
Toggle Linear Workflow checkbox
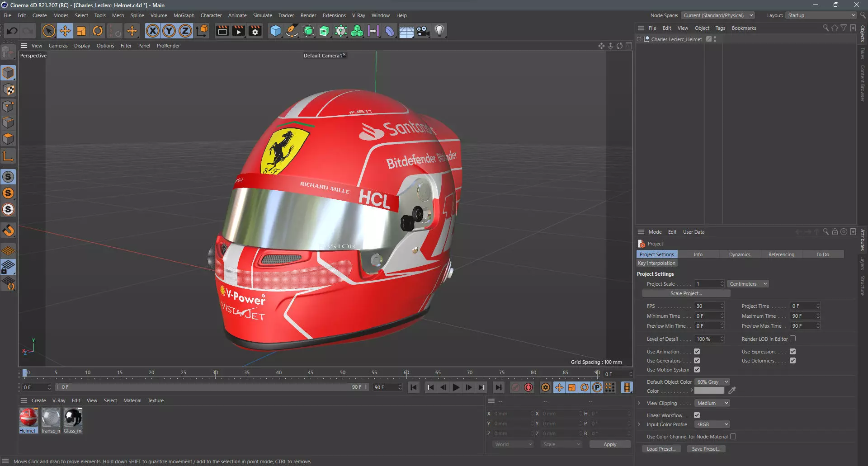point(697,415)
